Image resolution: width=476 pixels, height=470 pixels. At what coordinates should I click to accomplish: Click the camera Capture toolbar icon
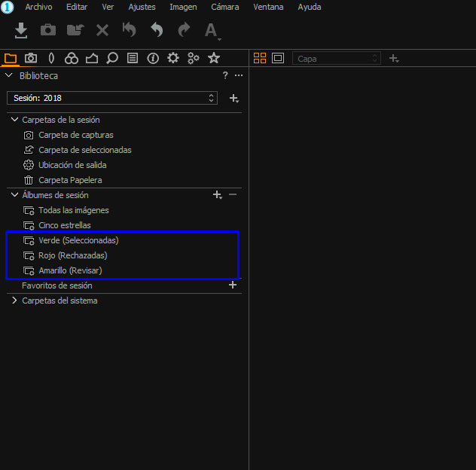(x=48, y=30)
